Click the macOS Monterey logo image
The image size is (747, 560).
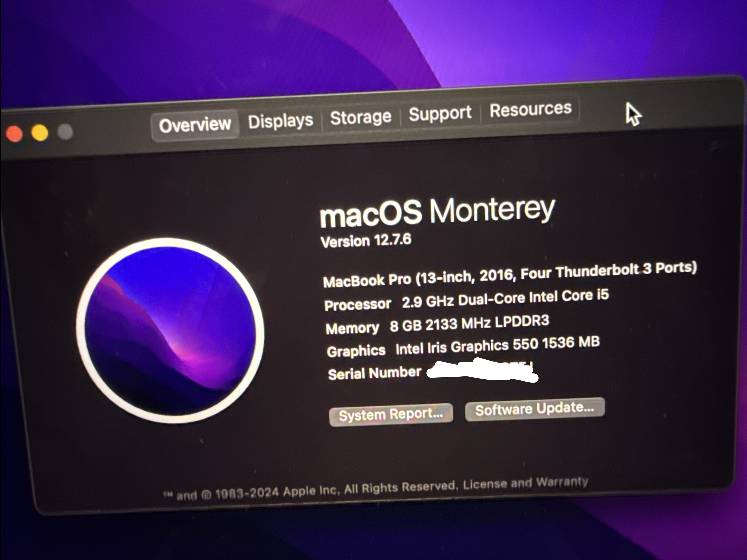(x=170, y=330)
